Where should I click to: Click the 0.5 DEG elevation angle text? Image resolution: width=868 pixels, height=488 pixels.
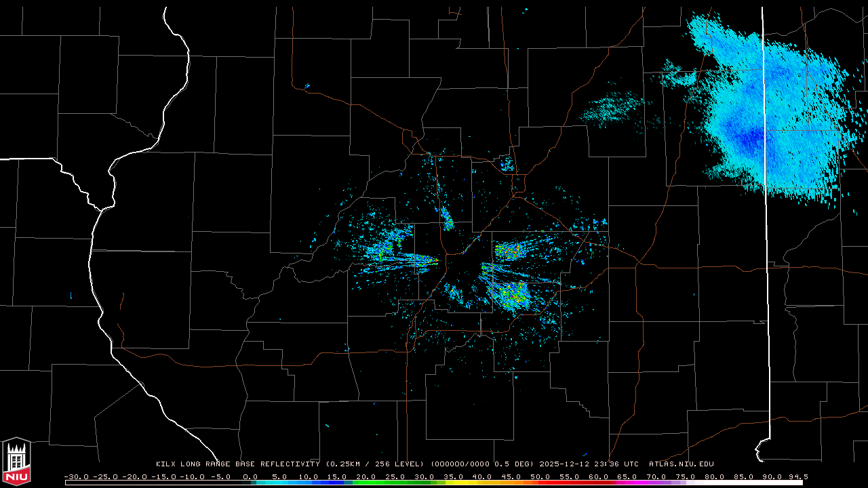click(517, 464)
